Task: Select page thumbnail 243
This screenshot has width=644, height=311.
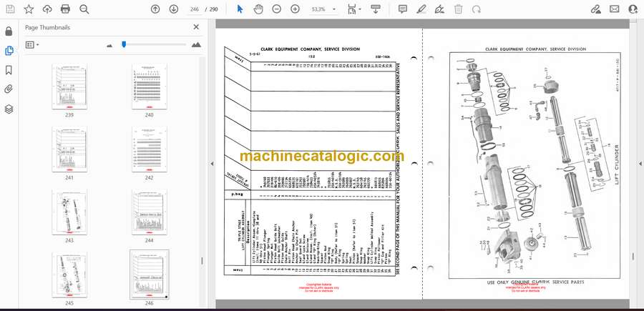Action: coord(69,212)
